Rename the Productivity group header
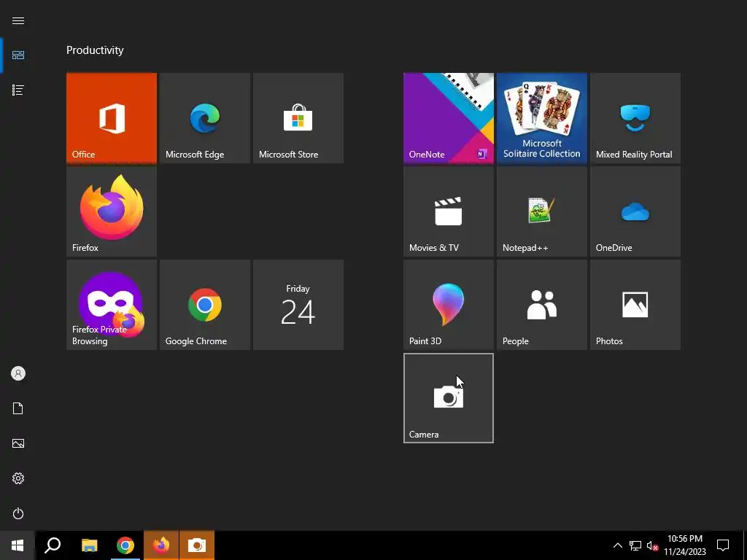This screenshot has width=747, height=560. point(95,50)
